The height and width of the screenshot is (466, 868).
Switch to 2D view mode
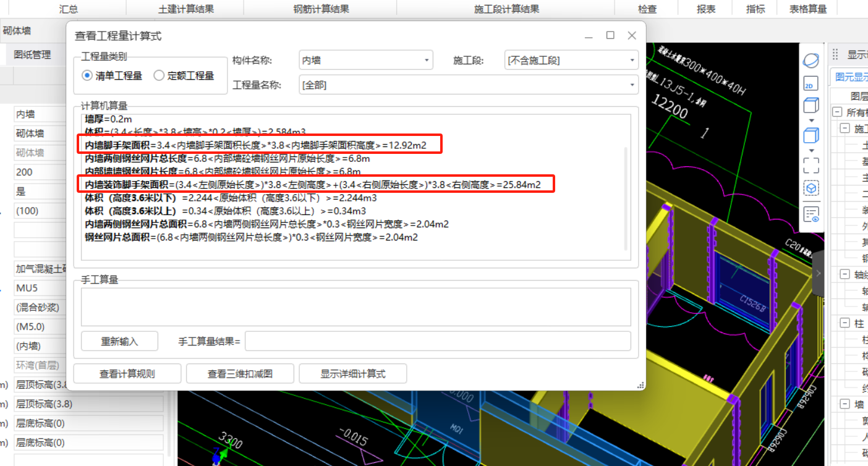tap(811, 83)
